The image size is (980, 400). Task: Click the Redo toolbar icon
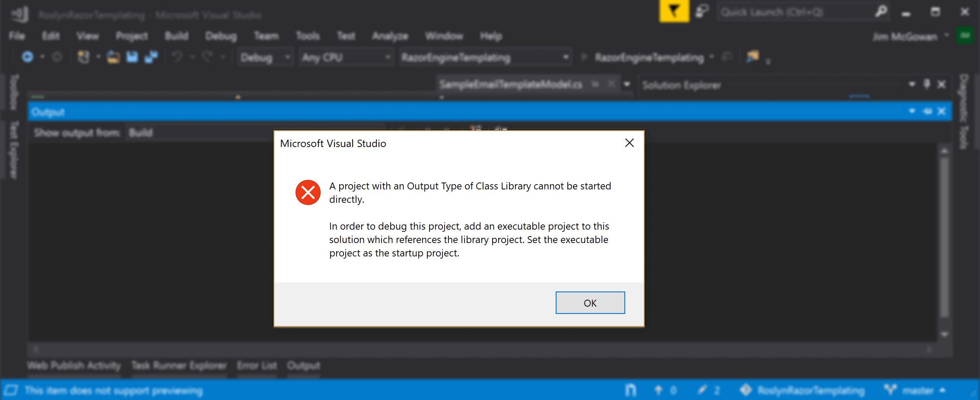[208, 57]
